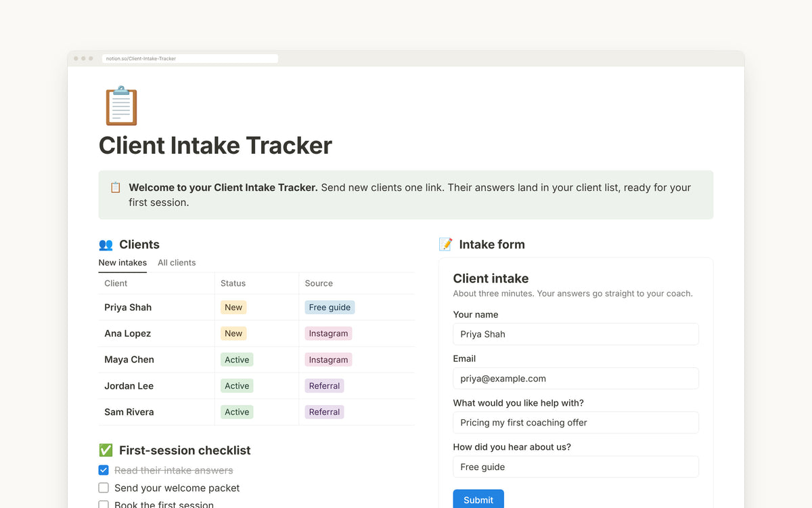Click the Free guide source tag for Priya Shah
Viewport: 812px width, 508px height.
point(330,308)
